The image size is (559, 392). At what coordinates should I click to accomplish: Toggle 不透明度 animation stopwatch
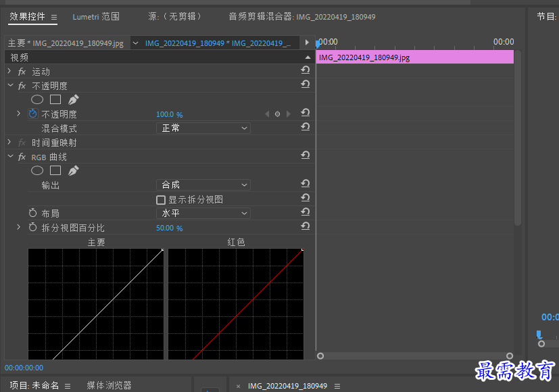33,114
